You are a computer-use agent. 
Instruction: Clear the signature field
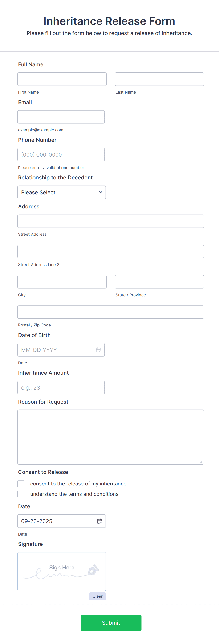tap(97, 596)
